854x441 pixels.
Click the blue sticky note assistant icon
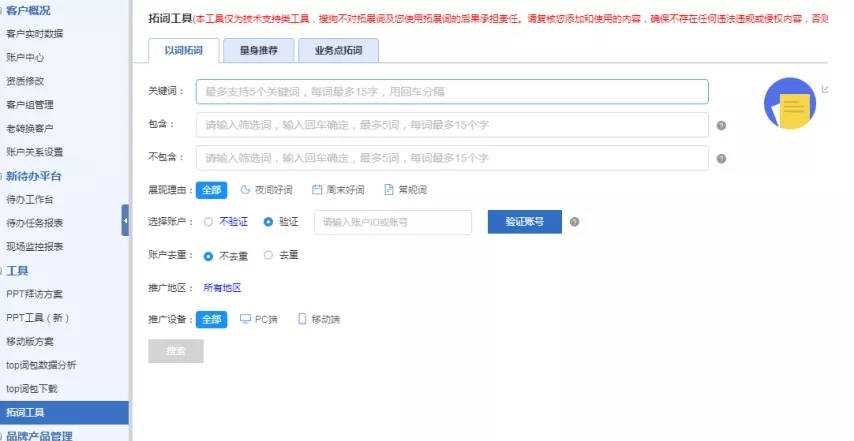(790, 104)
